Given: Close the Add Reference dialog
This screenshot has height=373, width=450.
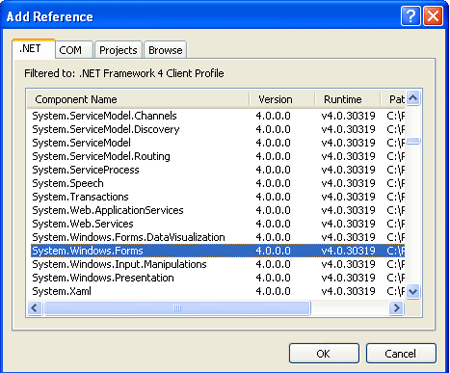Looking at the screenshot, I should pos(433,16).
